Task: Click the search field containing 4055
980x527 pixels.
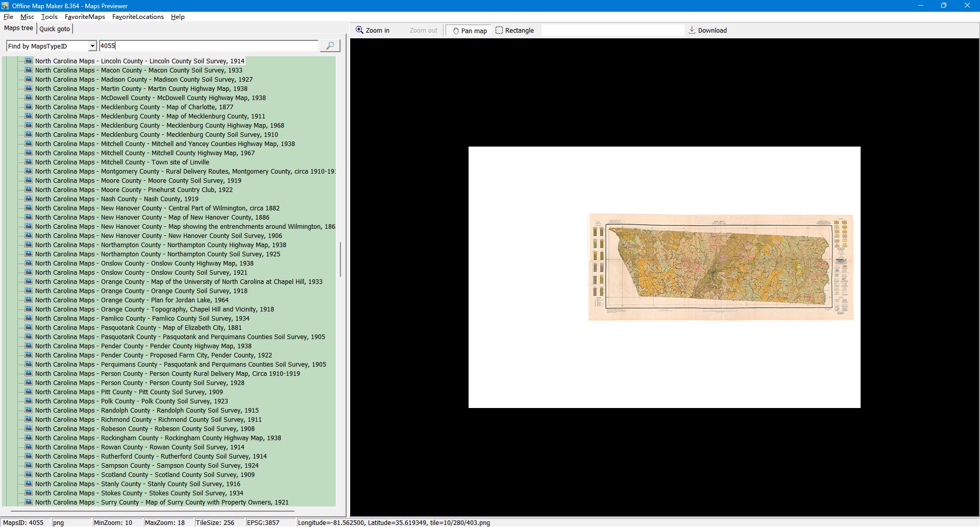Action: pos(208,46)
